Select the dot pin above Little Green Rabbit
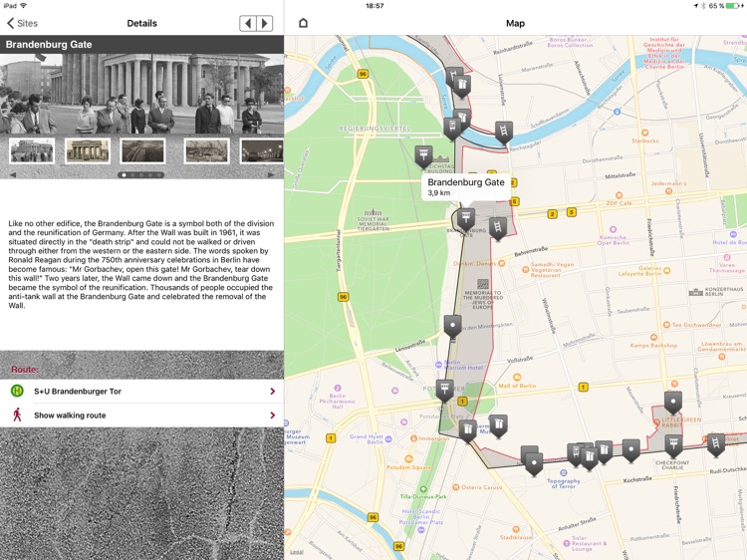The height and width of the screenshot is (560, 747). [x=673, y=403]
